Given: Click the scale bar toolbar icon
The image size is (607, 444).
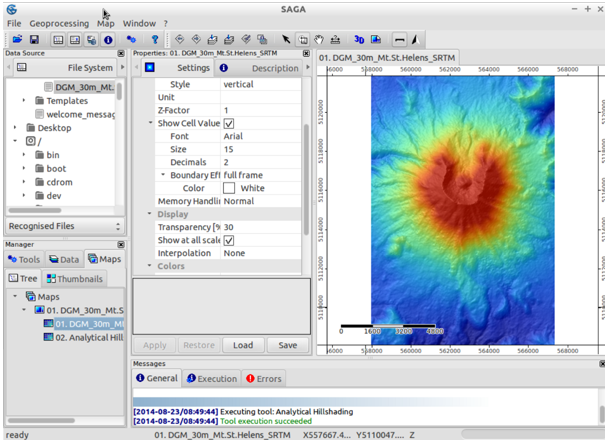Looking at the screenshot, I should click(399, 39).
